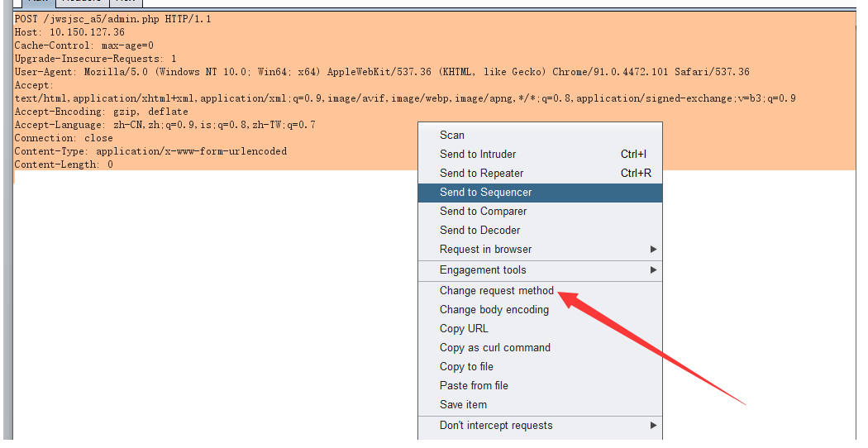
Task: Click the Host header line
Action: (x=69, y=31)
